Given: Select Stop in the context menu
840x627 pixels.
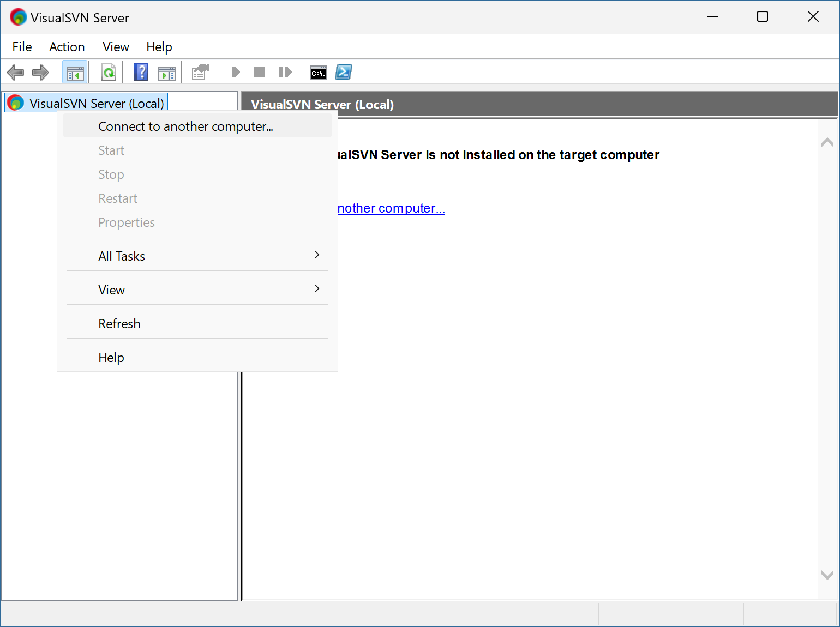Looking at the screenshot, I should tap(197, 174).
